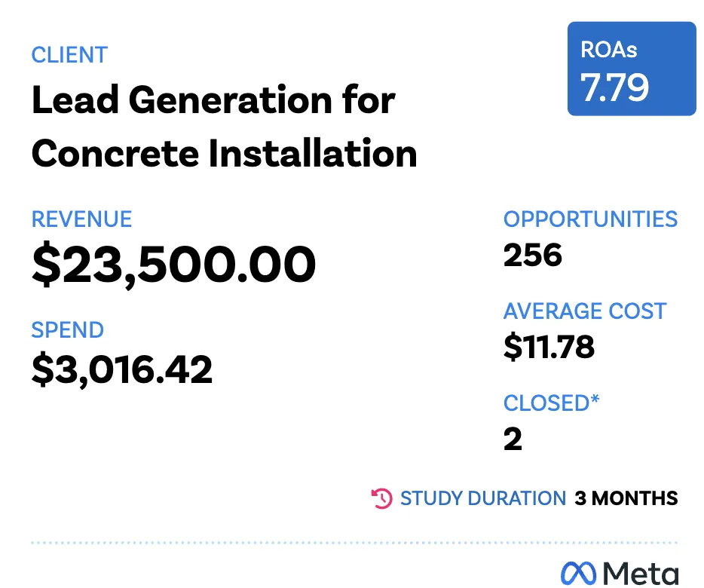Click the pink study duration clock icon
This screenshot has height=588, width=704.
382,498
